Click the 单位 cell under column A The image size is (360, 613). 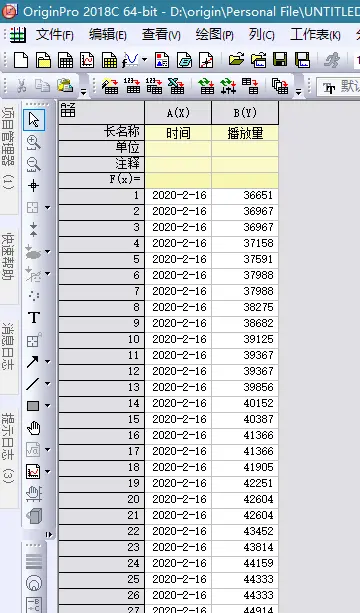[x=178, y=148]
